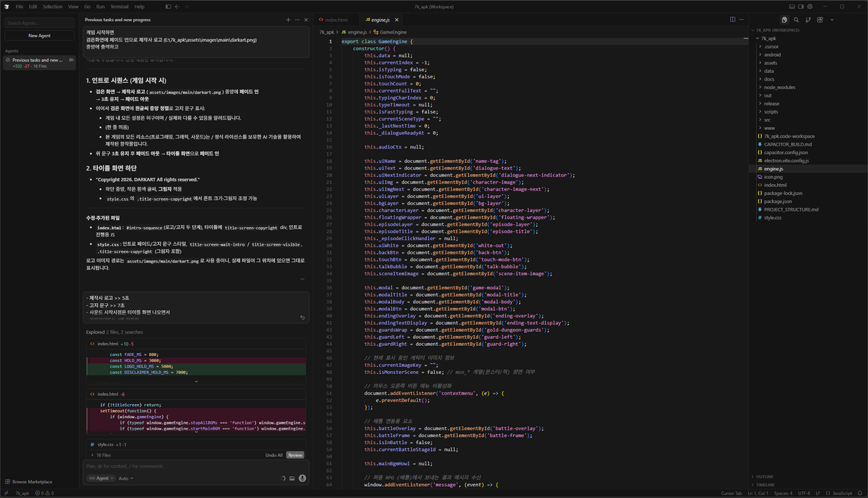Start a new chat with plus icon

(288, 20)
